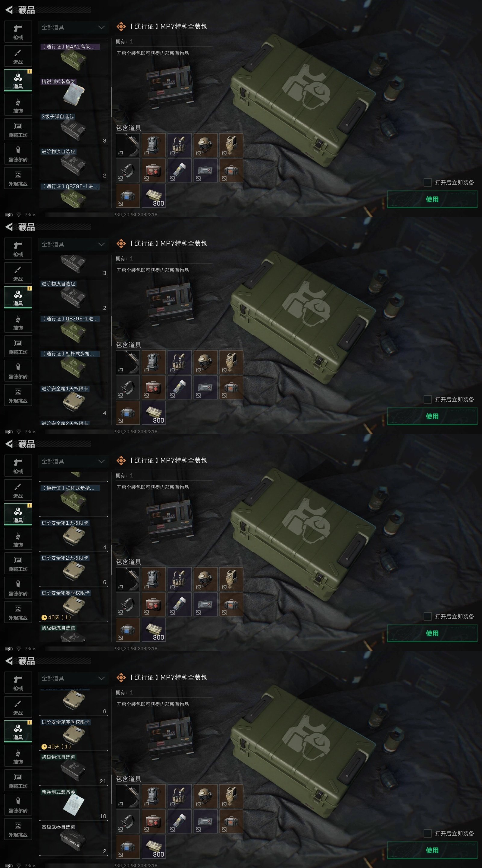Tick 打开后立即装备 in the panel listing 进阶安全箱2天权限卡 count 6
This screenshot has width=482, height=868.
click(427, 616)
